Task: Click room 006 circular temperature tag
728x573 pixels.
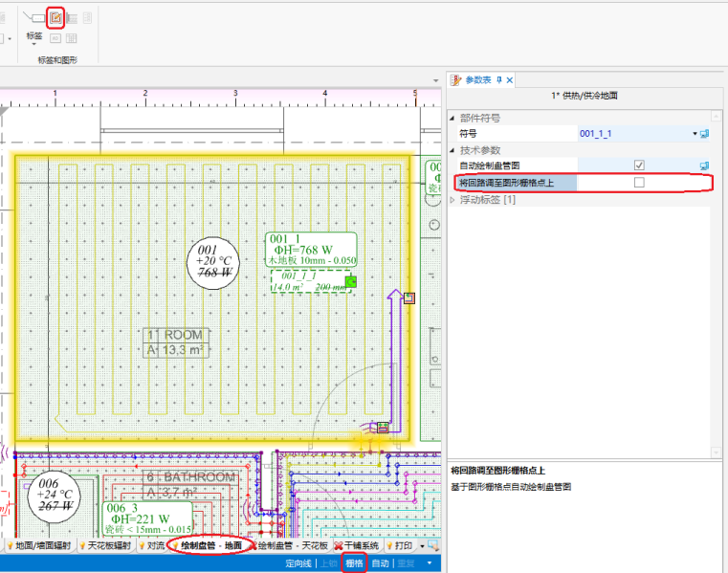Action: [x=54, y=496]
